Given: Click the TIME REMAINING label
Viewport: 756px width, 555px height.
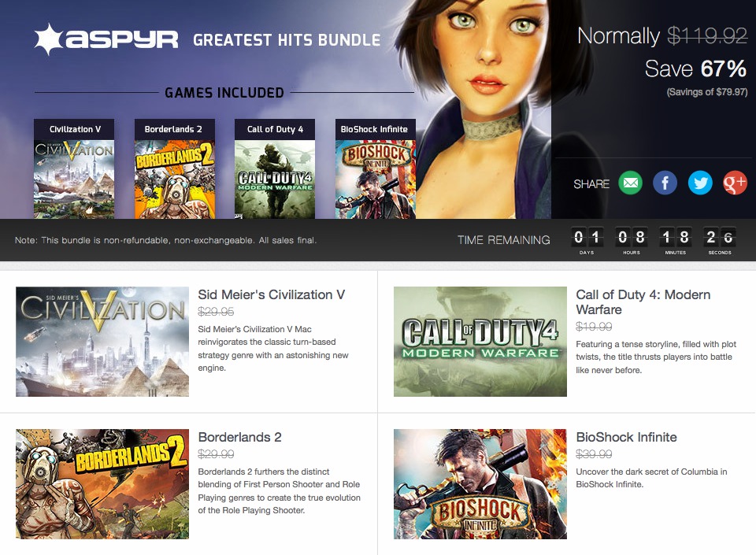Looking at the screenshot, I should pos(504,240).
